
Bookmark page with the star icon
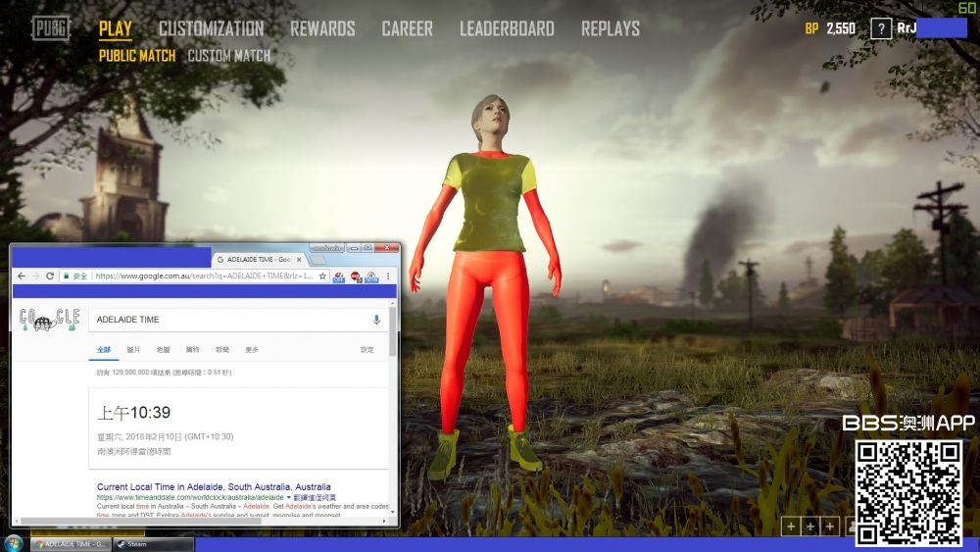[x=322, y=276]
